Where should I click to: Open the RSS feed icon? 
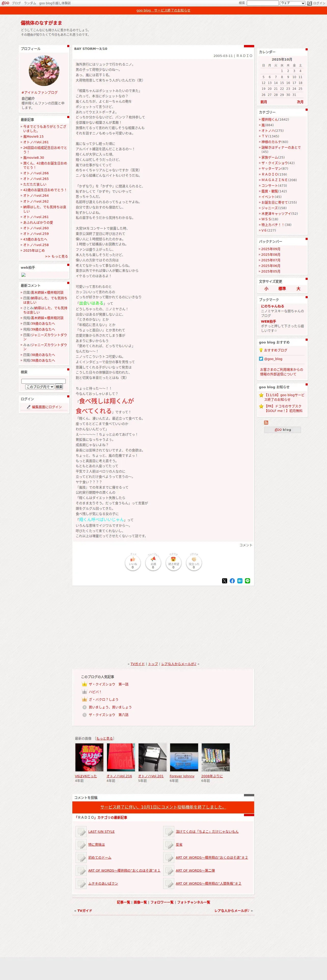click(x=266, y=422)
